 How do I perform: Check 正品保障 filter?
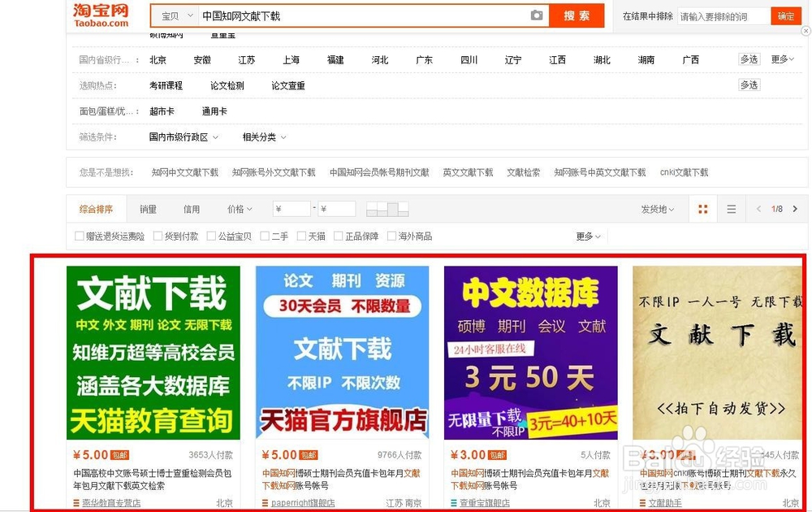coord(338,236)
